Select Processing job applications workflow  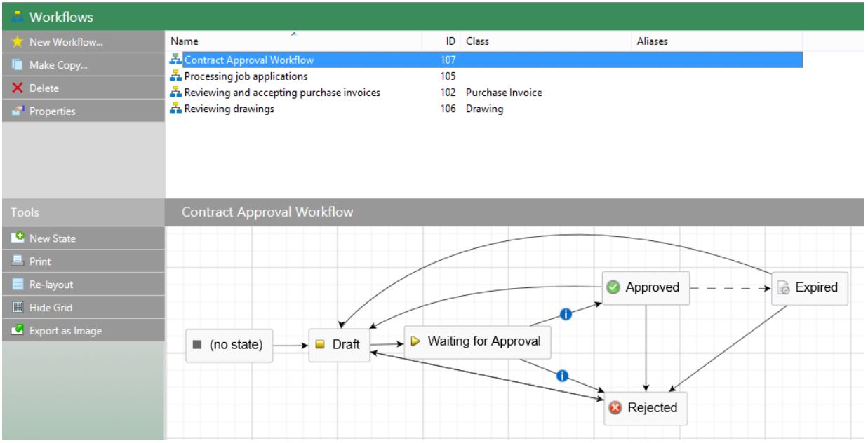(246, 76)
